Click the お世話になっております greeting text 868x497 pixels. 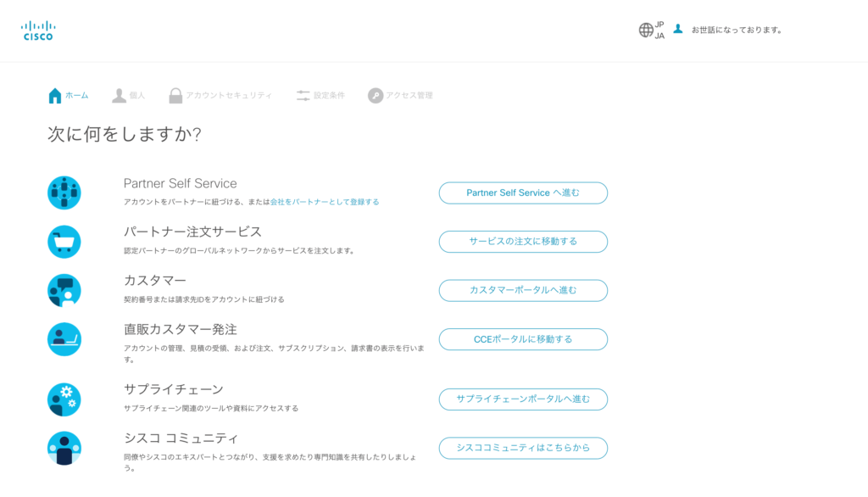[x=737, y=30]
